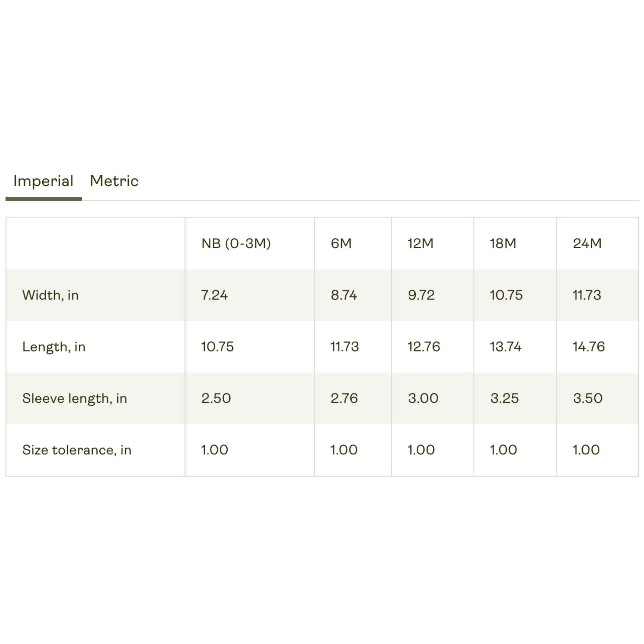Click the 3.25 sleeve length for 18M
The height and width of the screenshot is (644, 644).
coord(504,398)
